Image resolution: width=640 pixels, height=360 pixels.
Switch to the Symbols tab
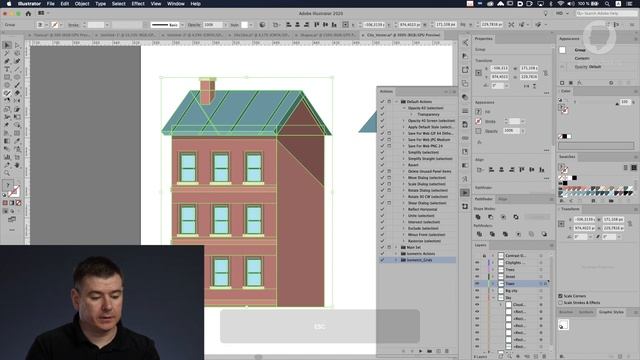586,312
